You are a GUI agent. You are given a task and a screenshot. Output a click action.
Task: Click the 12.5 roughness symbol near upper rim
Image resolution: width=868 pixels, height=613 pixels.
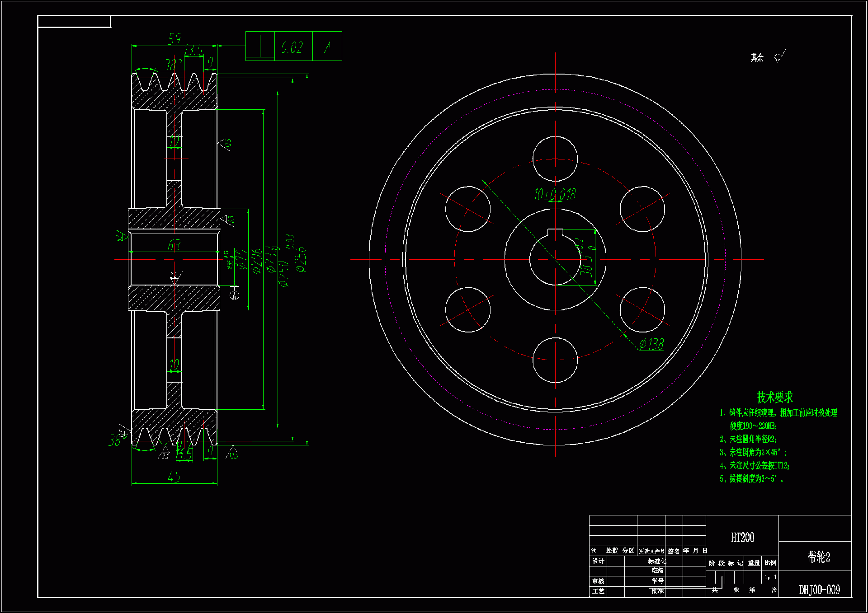tap(225, 144)
